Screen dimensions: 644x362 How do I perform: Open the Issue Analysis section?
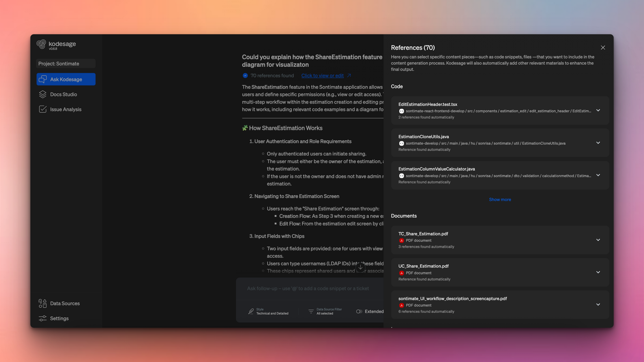[x=66, y=109]
